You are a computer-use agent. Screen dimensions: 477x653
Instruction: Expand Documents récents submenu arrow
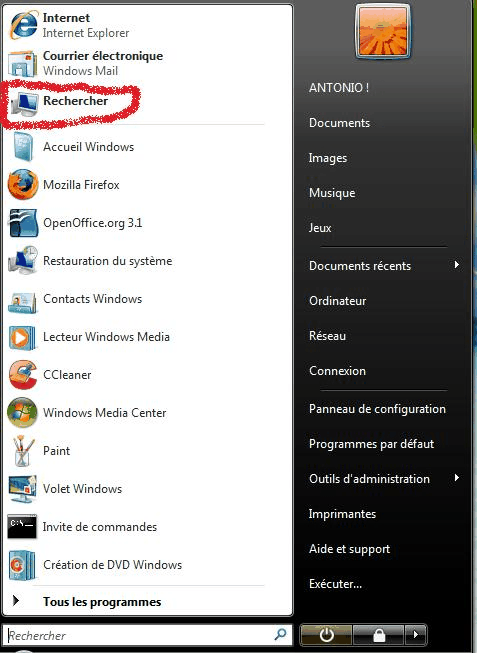click(x=457, y=265)
